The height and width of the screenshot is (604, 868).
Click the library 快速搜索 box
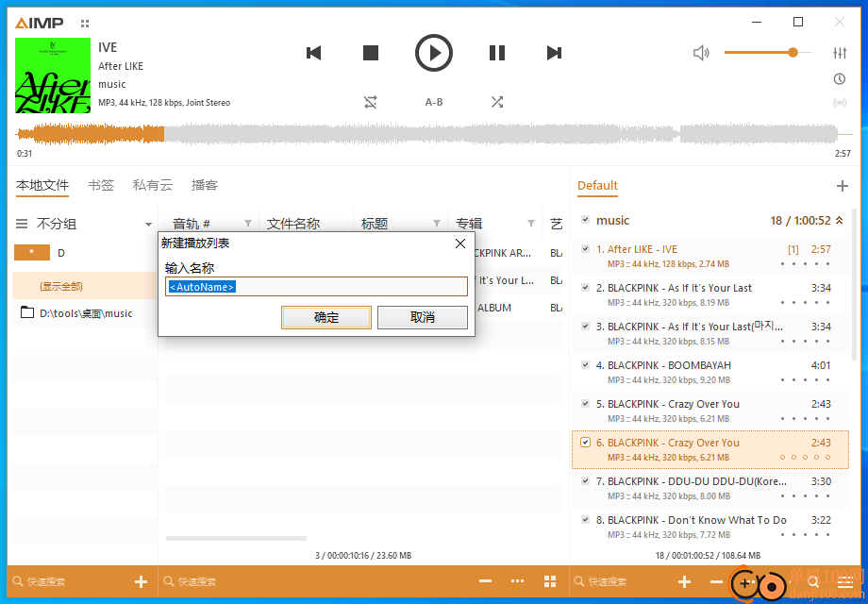[x=315, y=582]
